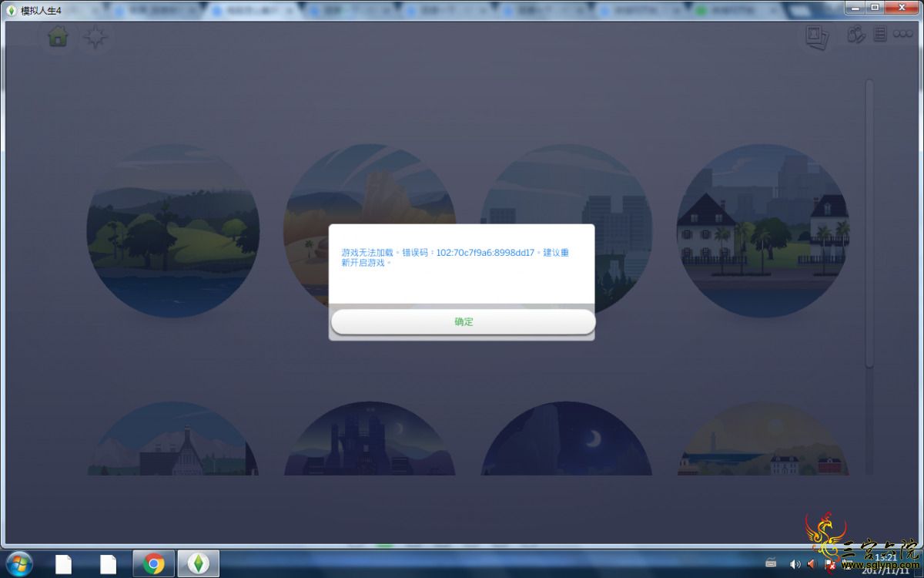Select the sunny coastal town world
This screenshot has width=924, height=578.
click(x=763, y=438)
